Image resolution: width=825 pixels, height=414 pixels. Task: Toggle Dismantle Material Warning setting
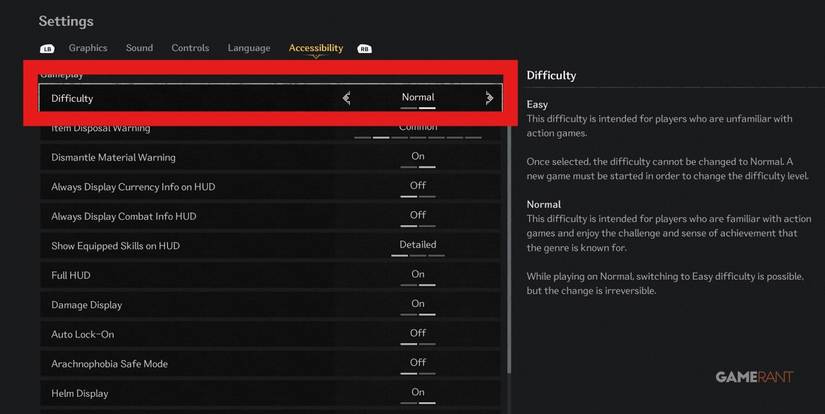click(x=418, y=157)
